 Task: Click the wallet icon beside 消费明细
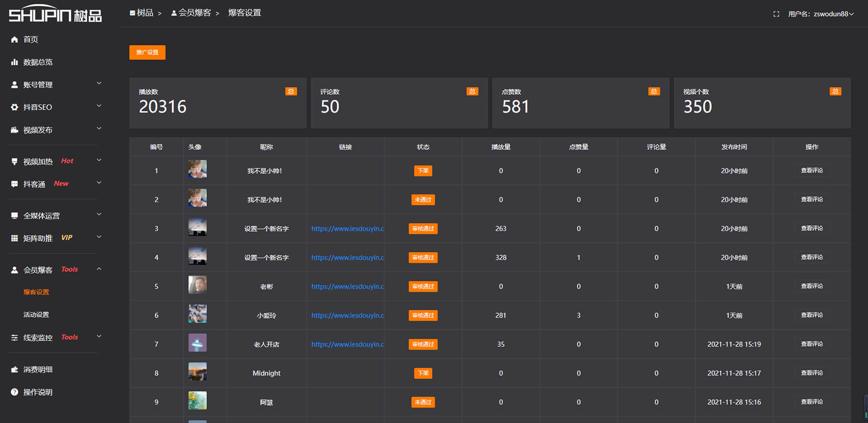[14, 369]
